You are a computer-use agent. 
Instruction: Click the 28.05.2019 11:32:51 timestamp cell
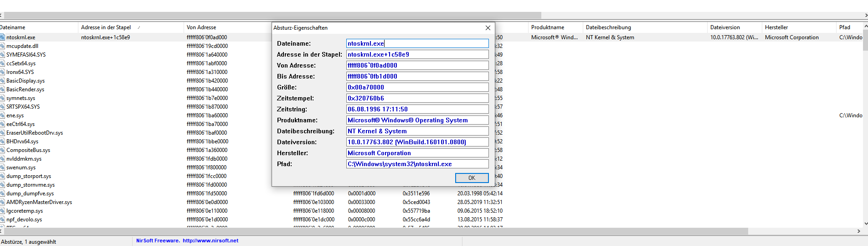pyautogui.click(x=480, y=202)
